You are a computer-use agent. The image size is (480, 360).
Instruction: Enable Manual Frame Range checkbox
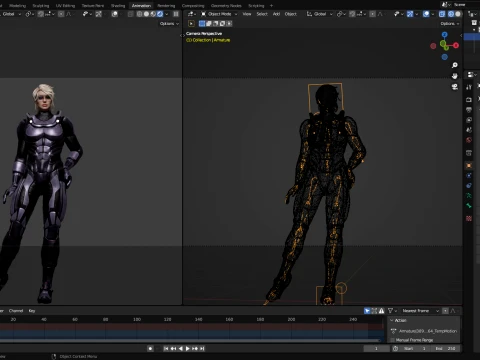[392, 340]
